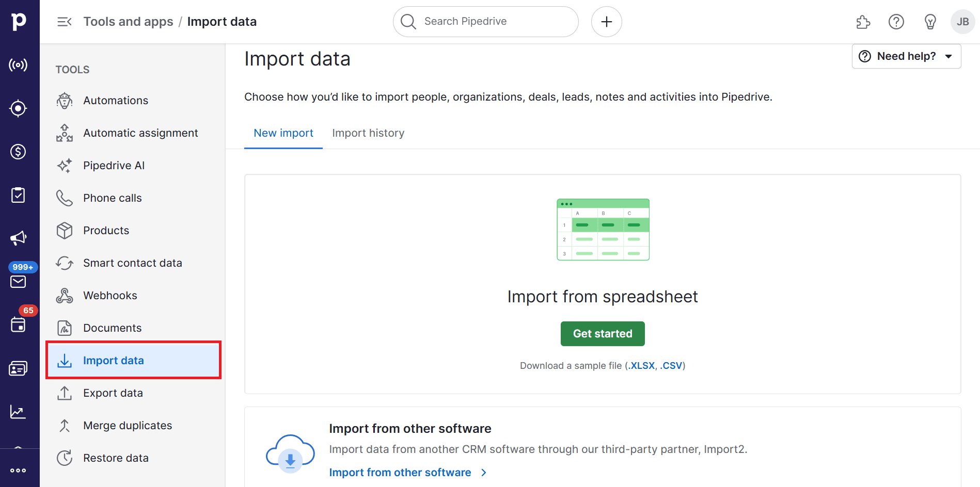
Task: Open the What's new lightbulb icon
Action: [930, 22]
